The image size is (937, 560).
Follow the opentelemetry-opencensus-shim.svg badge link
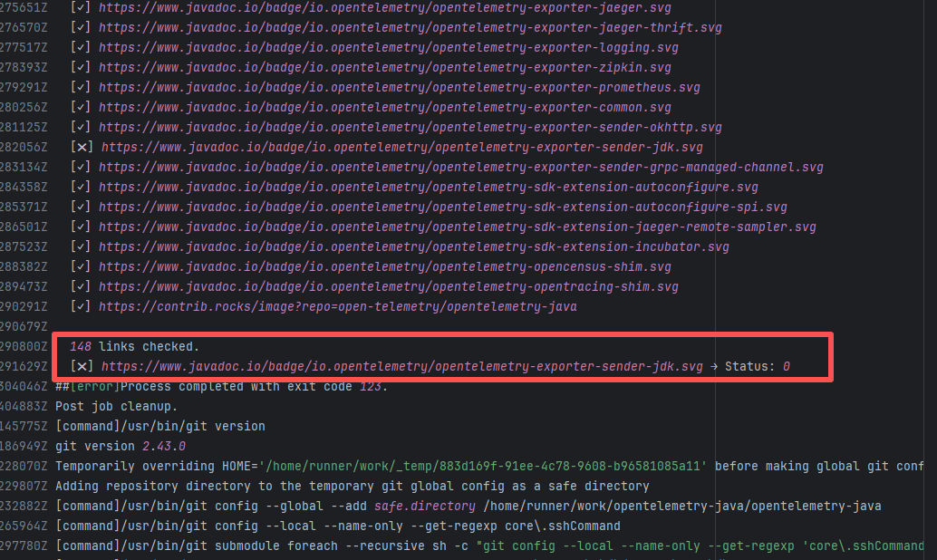click(x=384, y=267)
